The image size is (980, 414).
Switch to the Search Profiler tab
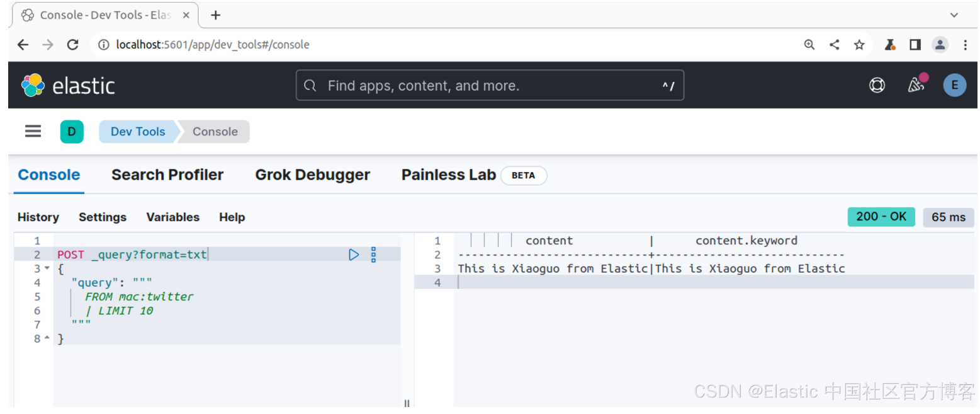[x=167, y=175]
